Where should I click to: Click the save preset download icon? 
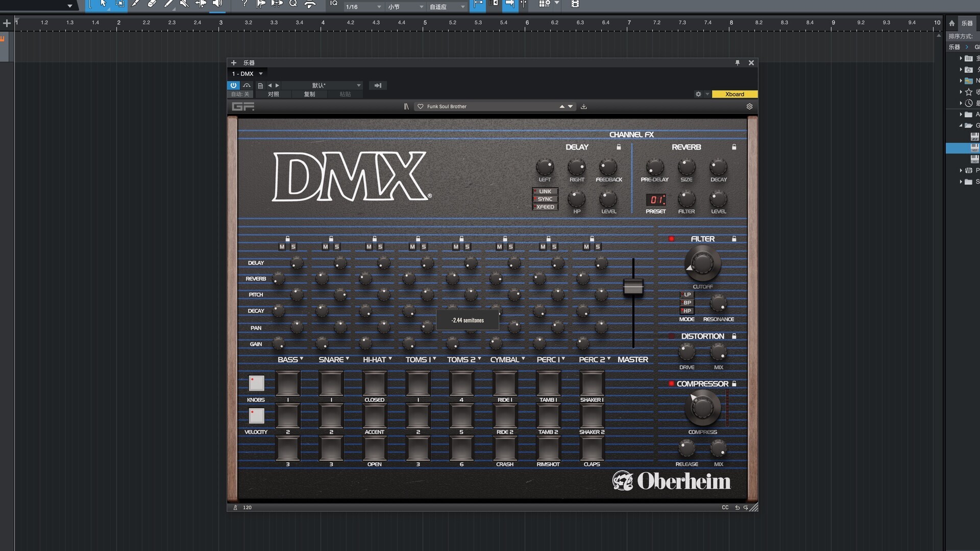584,107
